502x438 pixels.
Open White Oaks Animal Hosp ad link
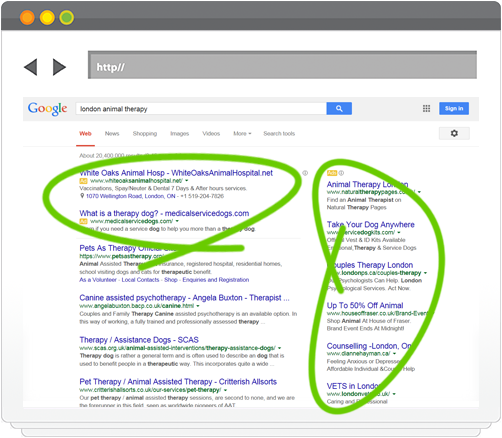coord(176,173)
